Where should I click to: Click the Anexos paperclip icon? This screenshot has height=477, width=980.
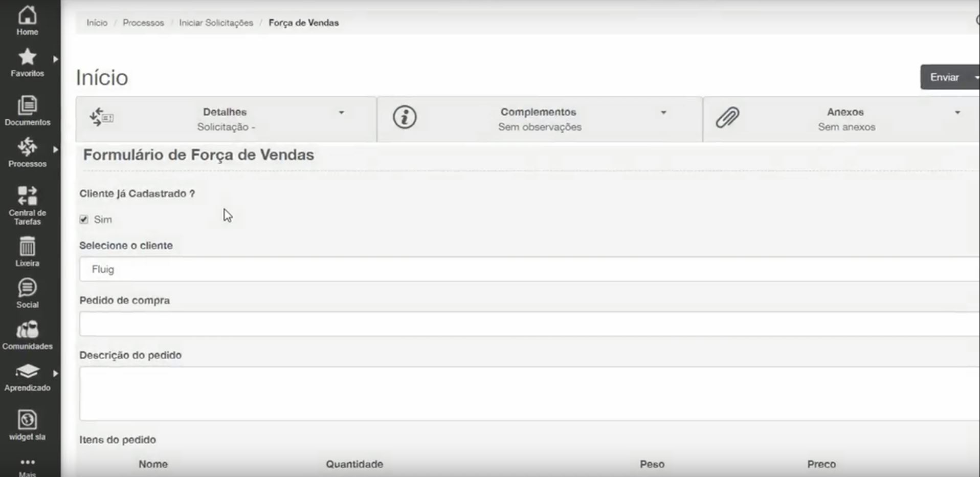click(x=727, y=117)
